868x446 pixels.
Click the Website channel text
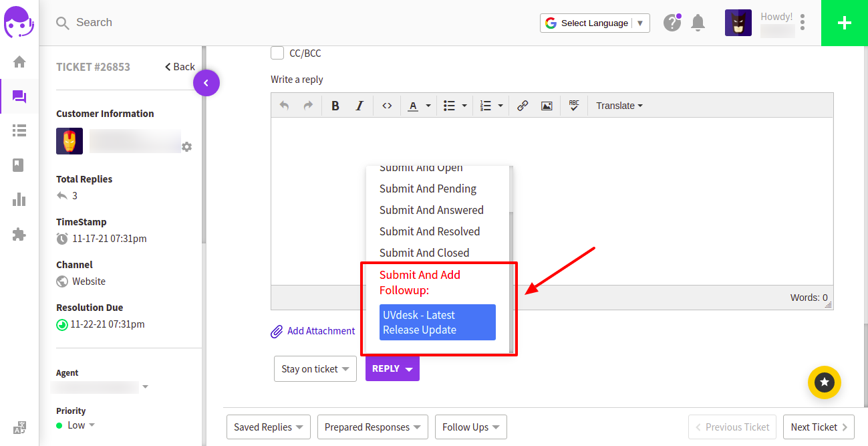(89, 282)
